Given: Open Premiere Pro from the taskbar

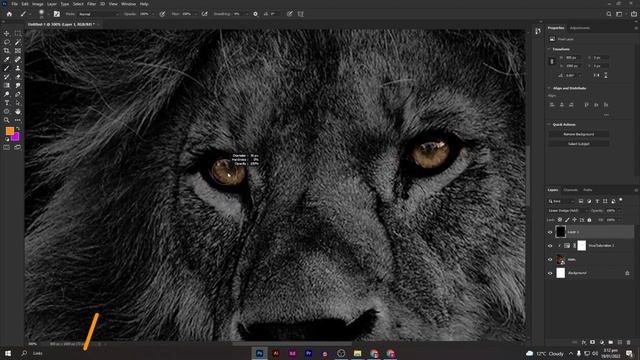Looking at the screenshot, I should pos(308,353).
